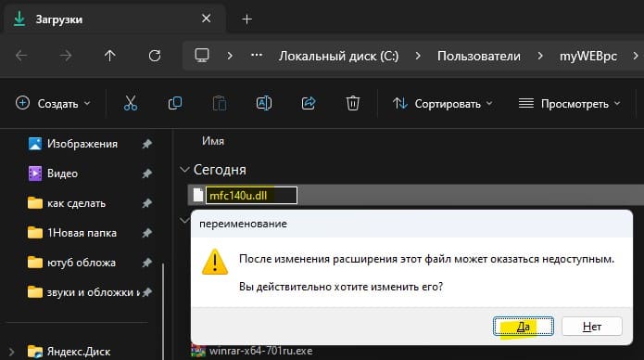Screen dimensions: 644x360
Task: Click the sidebar vertical scrollbar
Action: click(x=163, y=311)
